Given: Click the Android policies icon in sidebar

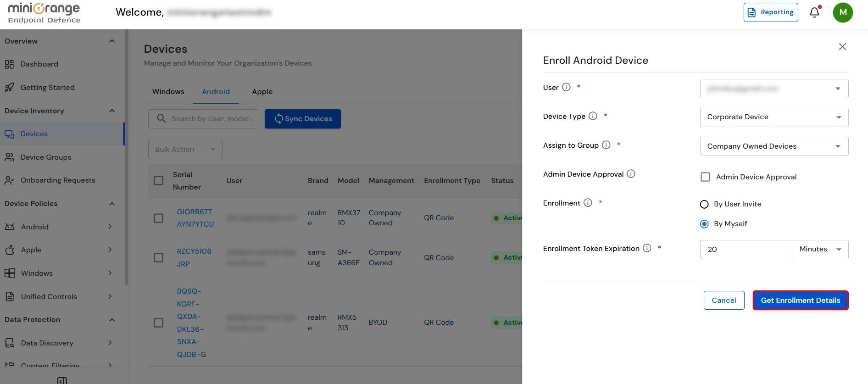Looking at the screenshot, I should point(10,227).
